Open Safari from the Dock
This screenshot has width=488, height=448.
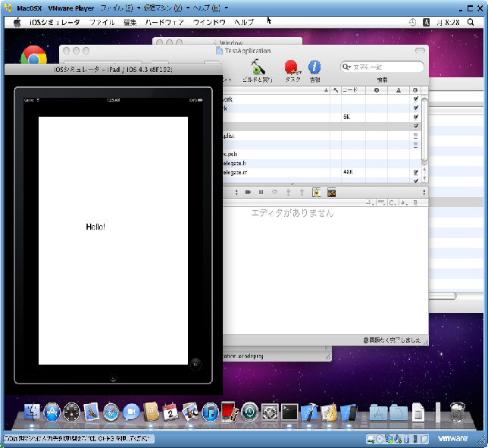[111, 412]
